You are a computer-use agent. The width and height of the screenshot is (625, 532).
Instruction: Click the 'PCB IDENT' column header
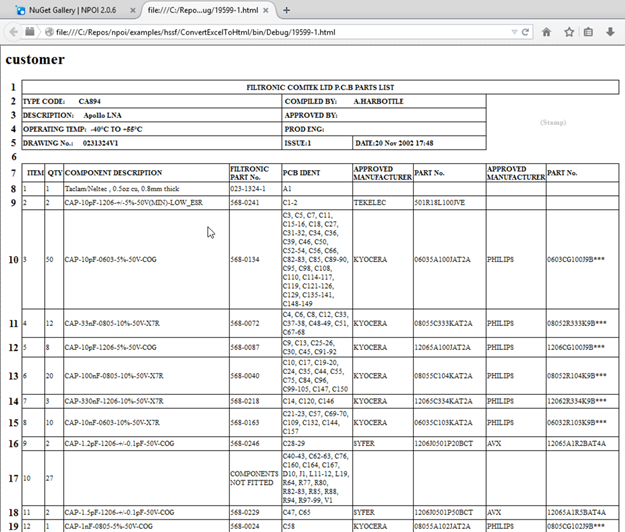point(317,173)
